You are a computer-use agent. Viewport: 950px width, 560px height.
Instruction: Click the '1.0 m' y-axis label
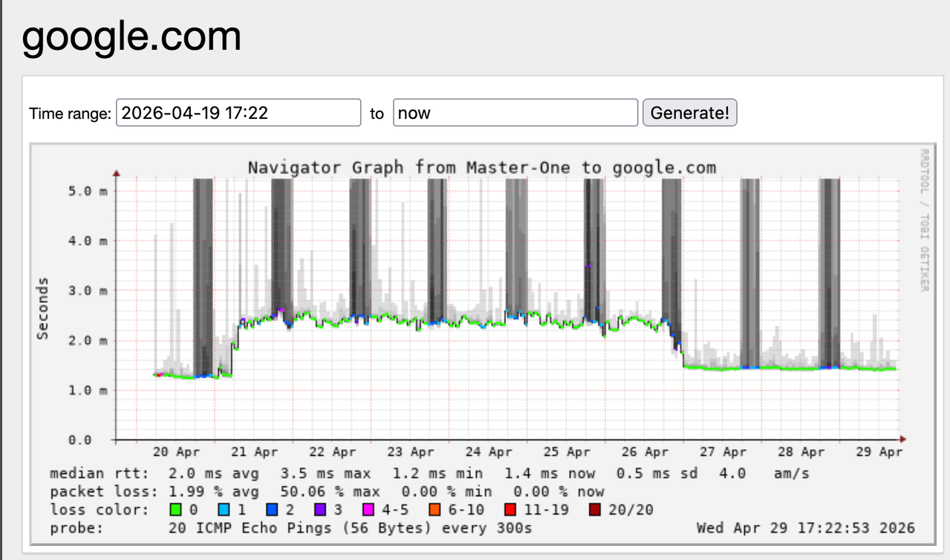[87, 390]
